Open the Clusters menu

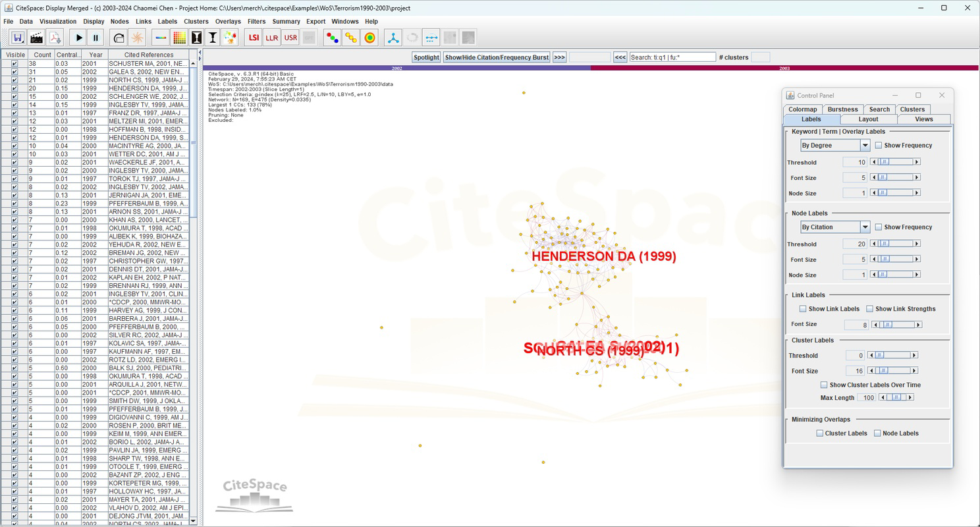[196, 21]
